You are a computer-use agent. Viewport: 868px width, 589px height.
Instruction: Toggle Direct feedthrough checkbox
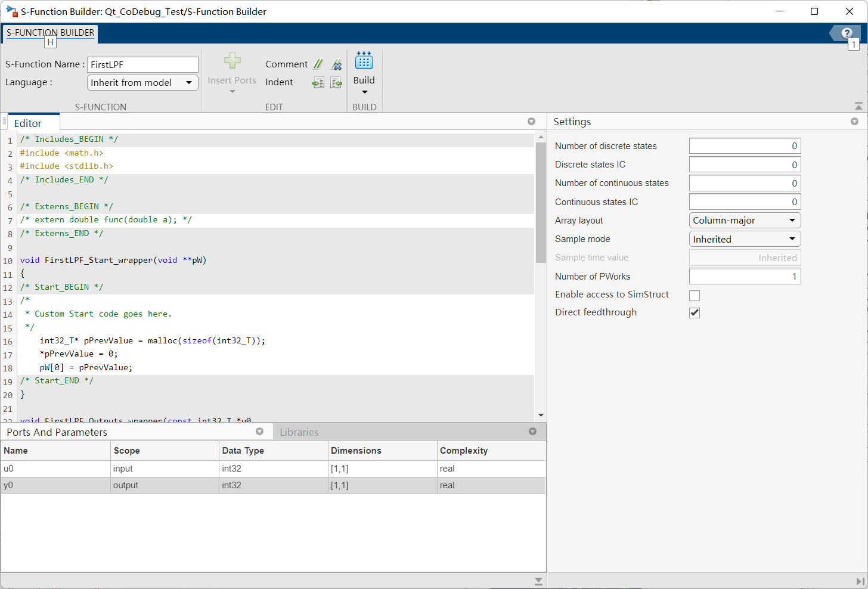(695, 313)
